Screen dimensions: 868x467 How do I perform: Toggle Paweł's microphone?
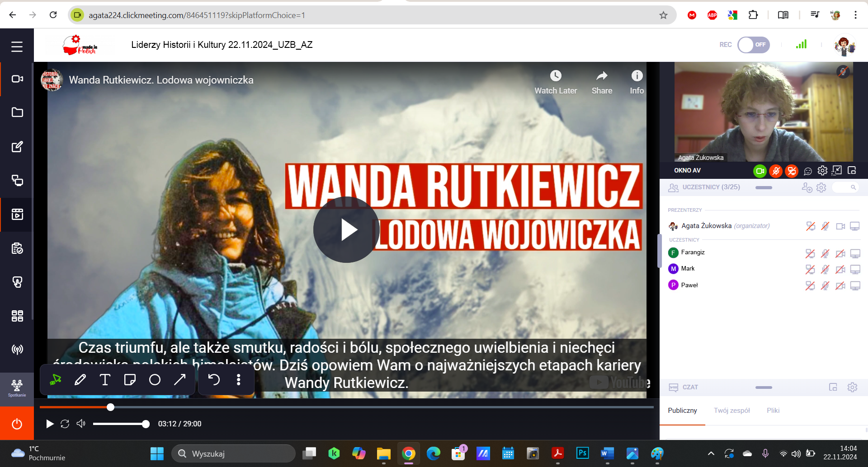825,285
